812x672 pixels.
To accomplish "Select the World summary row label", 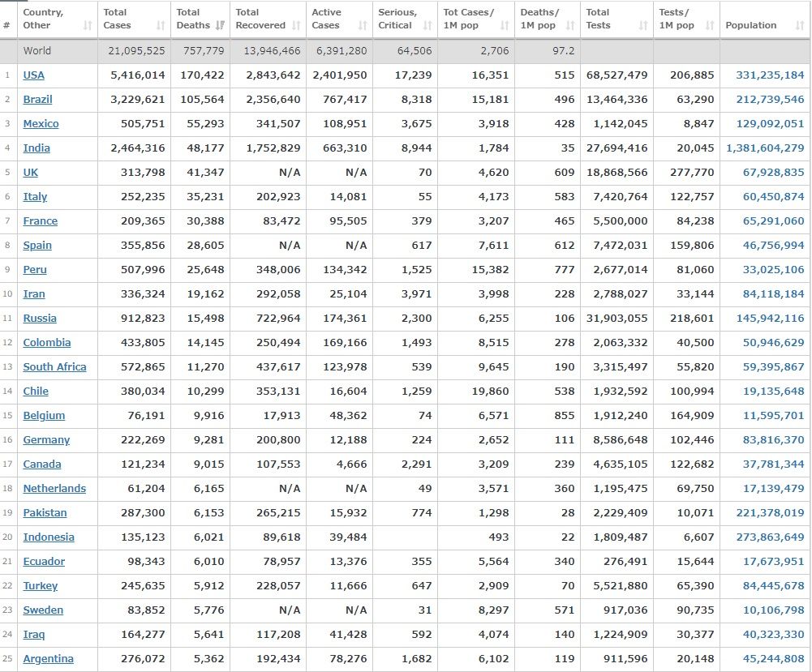I will 37,51.
